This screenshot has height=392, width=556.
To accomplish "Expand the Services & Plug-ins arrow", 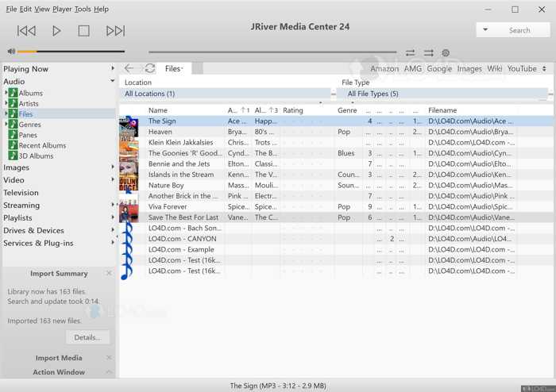I will pyautogui.click(x=113, y=243).
